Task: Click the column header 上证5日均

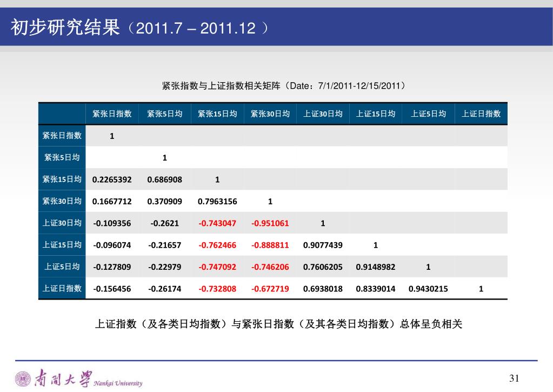Action: [428, 114]
